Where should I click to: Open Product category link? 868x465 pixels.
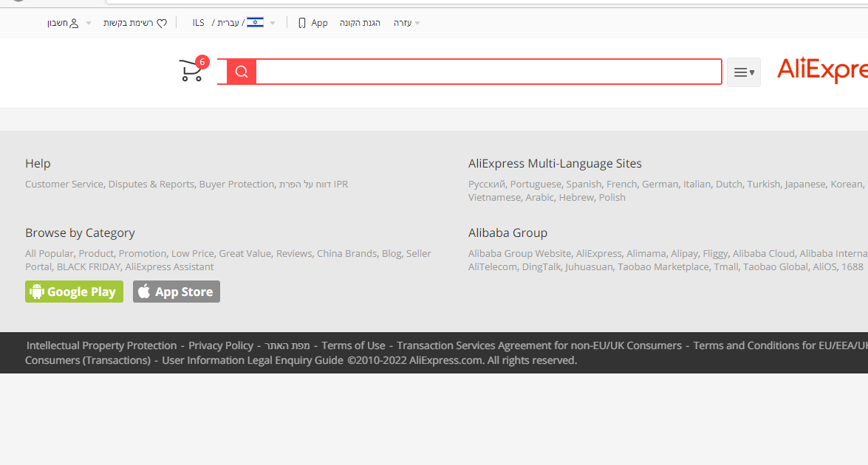(x=96, y=253)
